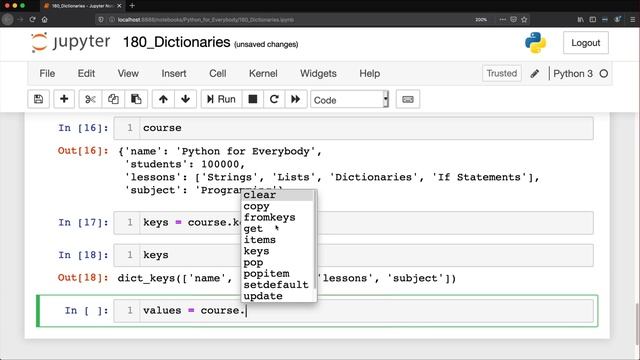Open the browser library icon
The width and height of the screenshot is (640, 360).
580,19
